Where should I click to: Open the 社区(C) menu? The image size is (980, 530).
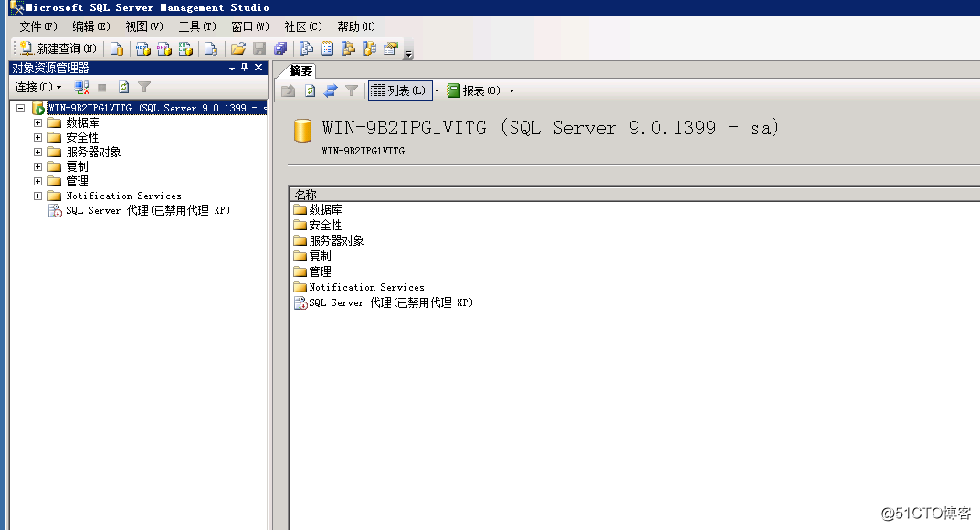coord(303,26)
